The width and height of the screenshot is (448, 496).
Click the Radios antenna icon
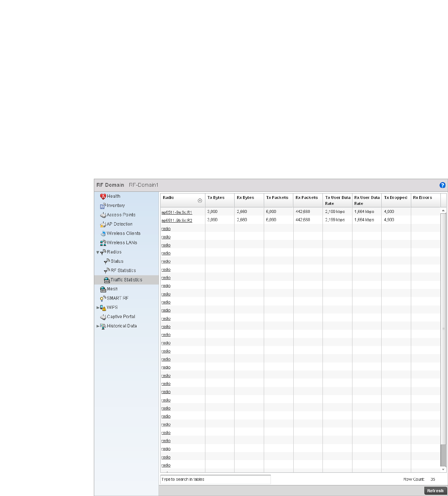[103, 252]
